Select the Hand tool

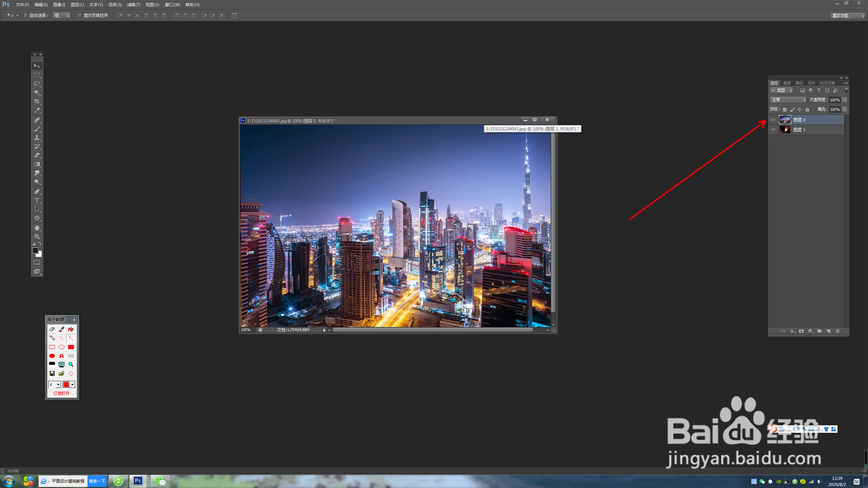point(37,227)
